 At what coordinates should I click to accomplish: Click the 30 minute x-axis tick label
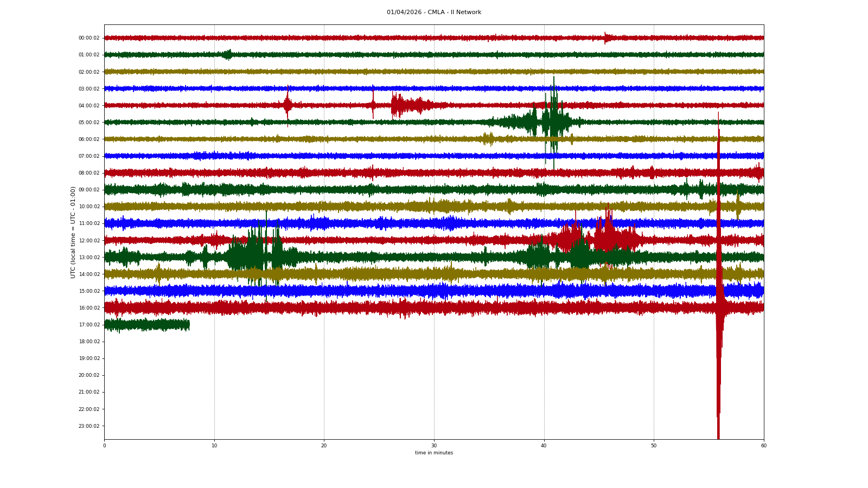(x=434, y=446)
